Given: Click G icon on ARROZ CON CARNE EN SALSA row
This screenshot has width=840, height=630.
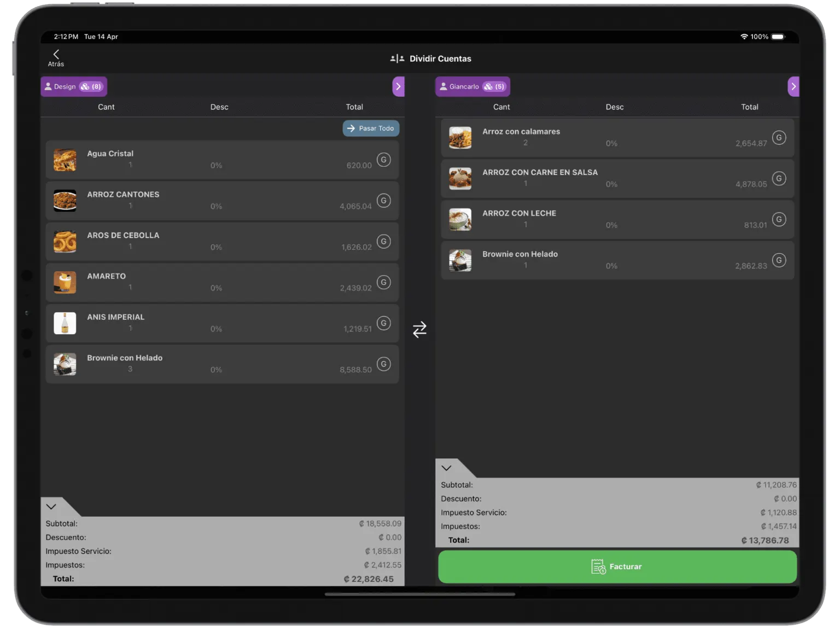Looking at the screenshot, I should pyautogui.click(x=779, y=178).
